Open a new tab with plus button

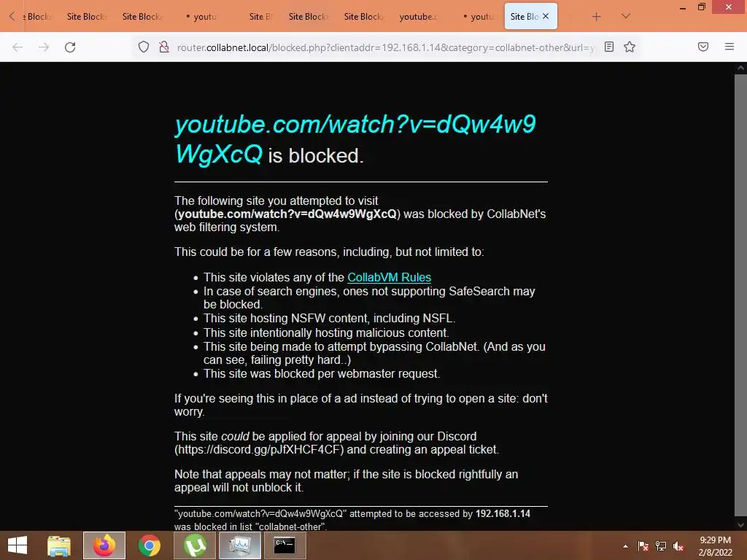tap(596, 17)
